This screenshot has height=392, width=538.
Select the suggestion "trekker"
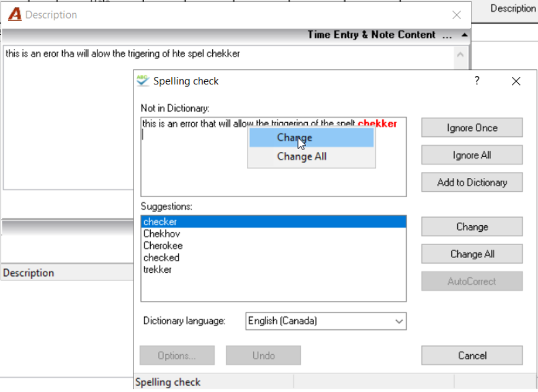coord(274,270)
